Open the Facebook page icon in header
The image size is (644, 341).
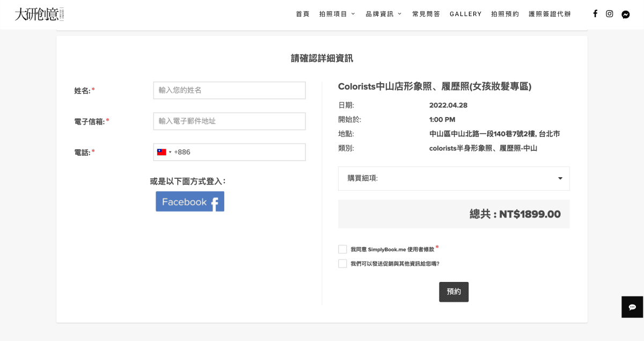click(x=595, y=14)
